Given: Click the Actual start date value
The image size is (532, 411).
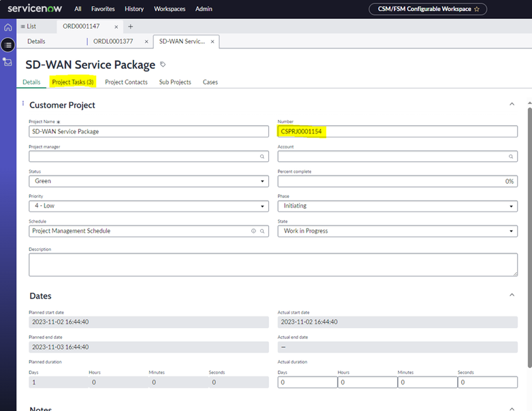Looking at the screenshot, I should (x=397, y=322).
